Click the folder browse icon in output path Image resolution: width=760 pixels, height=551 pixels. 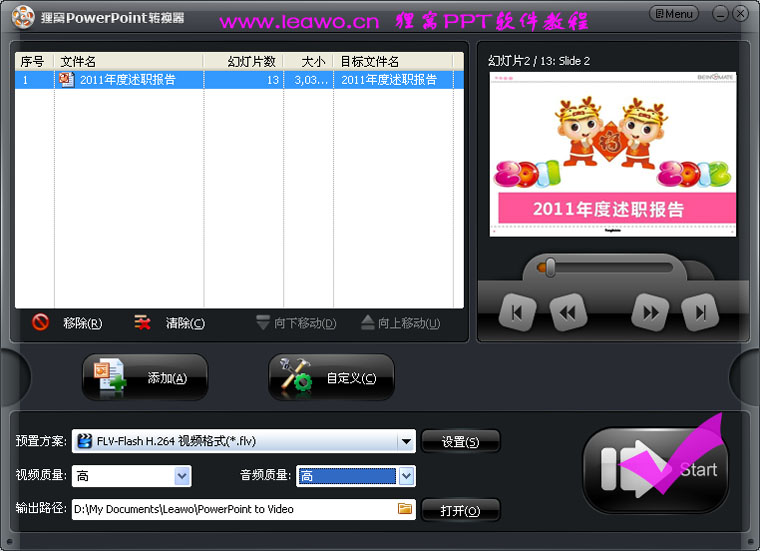405,508
